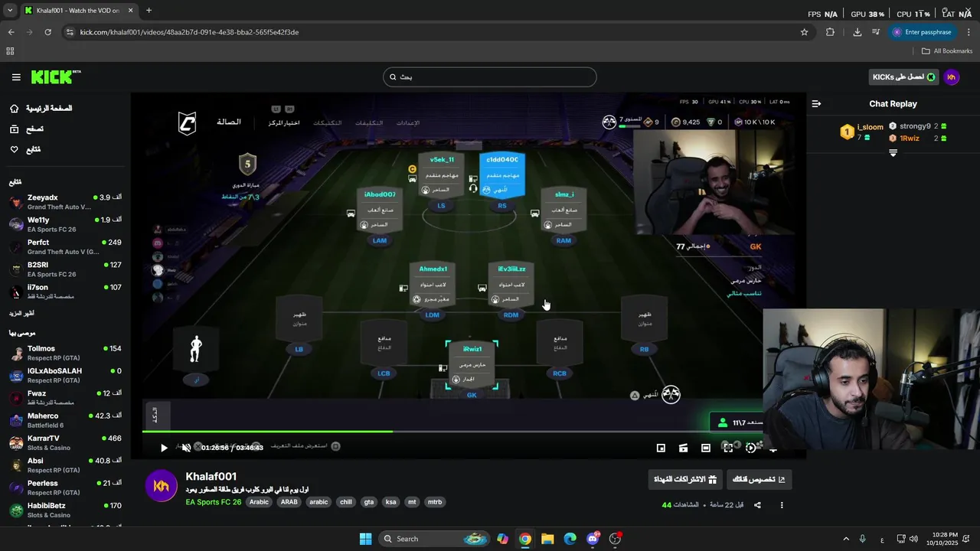Open the video more options menu
Viewport: 980px width, 551px height.
pyautogui.click(x=782, y=505)
